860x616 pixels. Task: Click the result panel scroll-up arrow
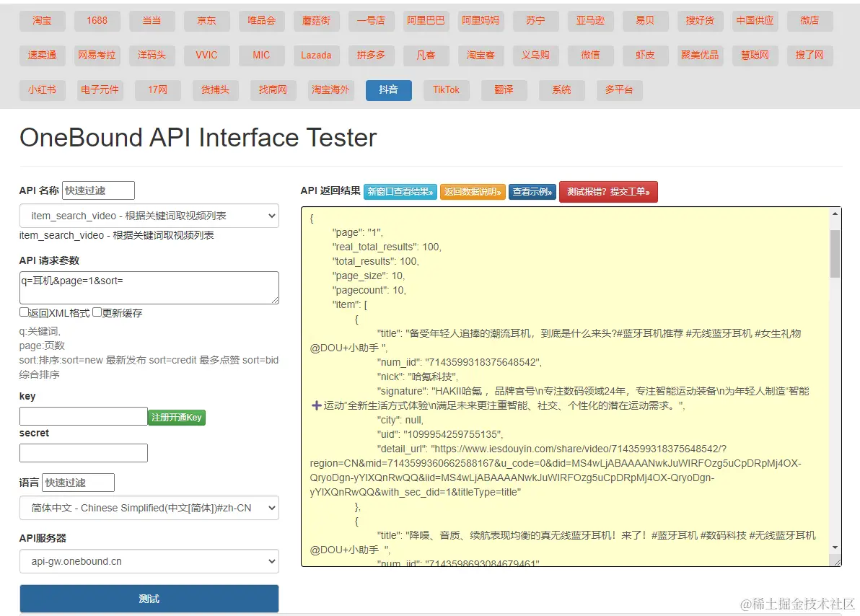tap(835, 214)
